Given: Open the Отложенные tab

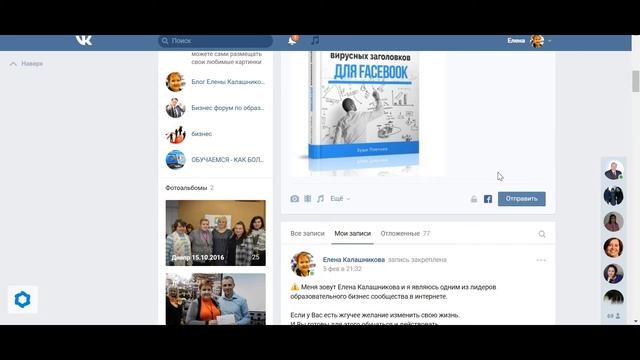Looking at the screenshot, I should click(405, 233).
